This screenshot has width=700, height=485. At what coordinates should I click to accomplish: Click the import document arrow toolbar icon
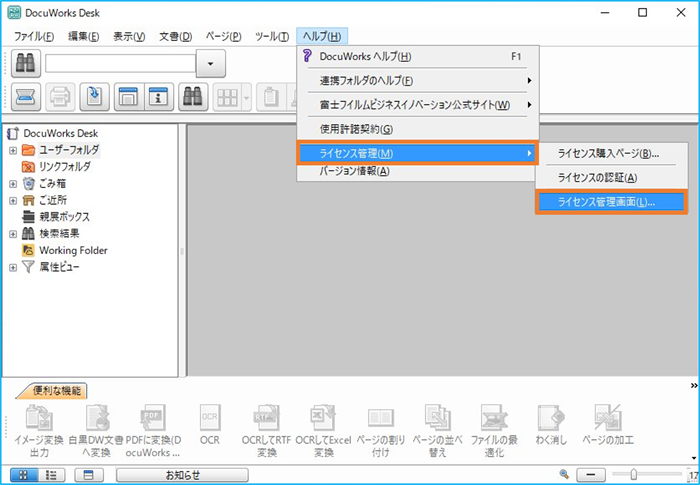[95, 96]
